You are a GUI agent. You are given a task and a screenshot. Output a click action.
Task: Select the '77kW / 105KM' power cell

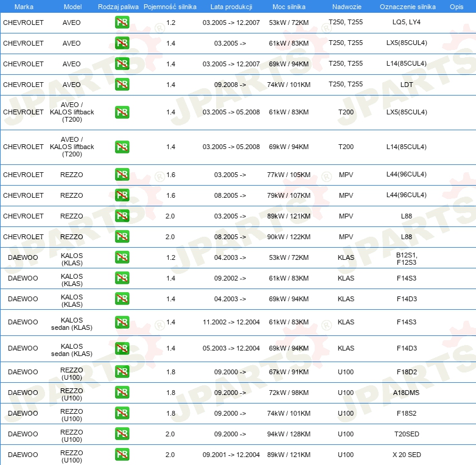[289, 175]
